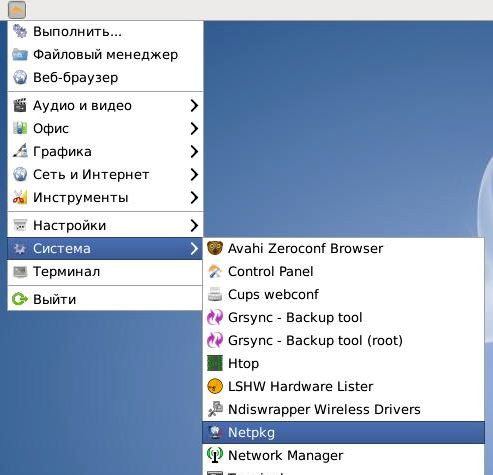
Task: Expand the Настройки submenu arrow
Action: (x=194, y=226)
